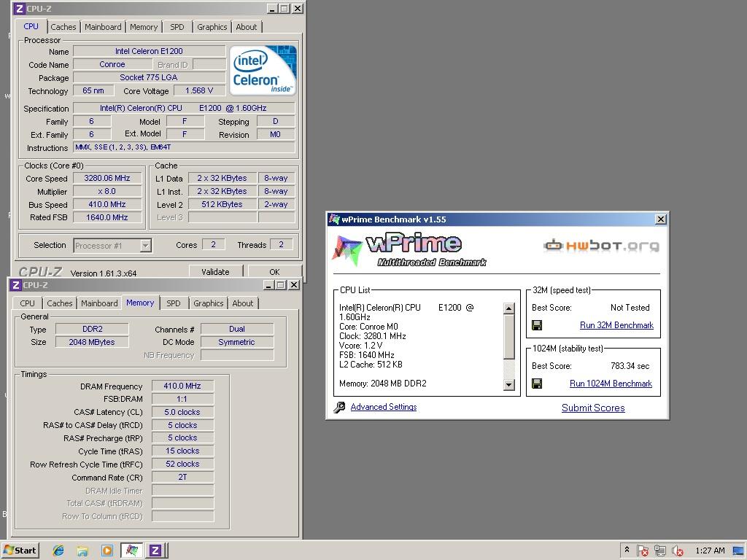The height and width of the screenshot is (560, 747).
Task: Select About tab in lower CPU-Z window
Action: [242, 303]
